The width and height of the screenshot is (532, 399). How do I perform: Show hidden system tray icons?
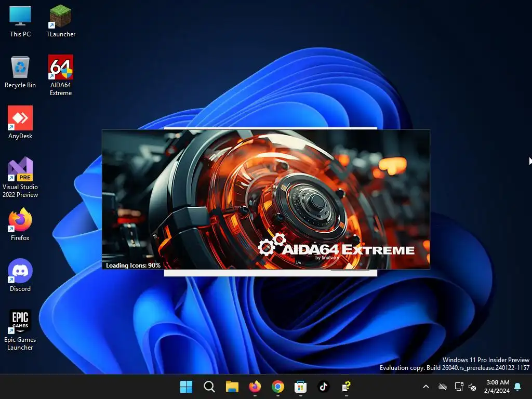[x=426, y=387]
